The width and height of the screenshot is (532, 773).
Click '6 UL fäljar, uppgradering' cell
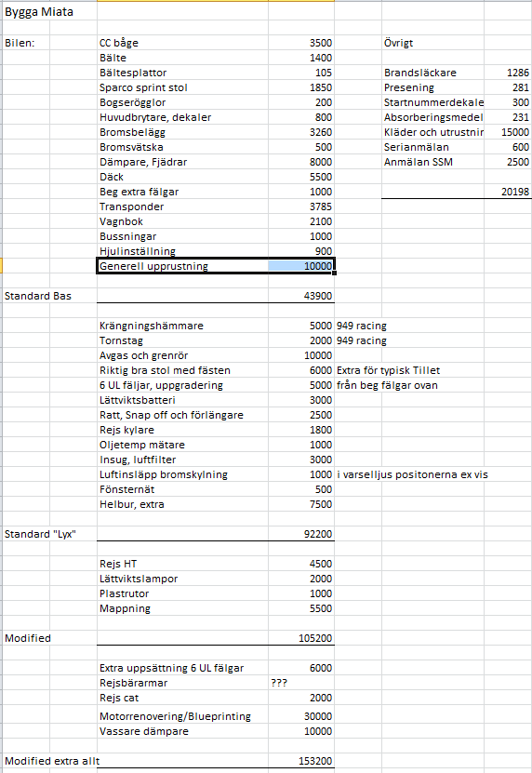click(x=182, y=385)
